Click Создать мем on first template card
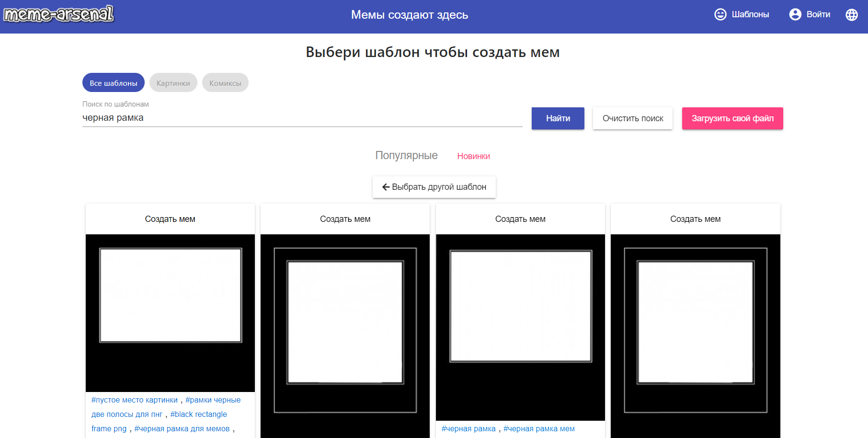868x438 pixels. 170,219
